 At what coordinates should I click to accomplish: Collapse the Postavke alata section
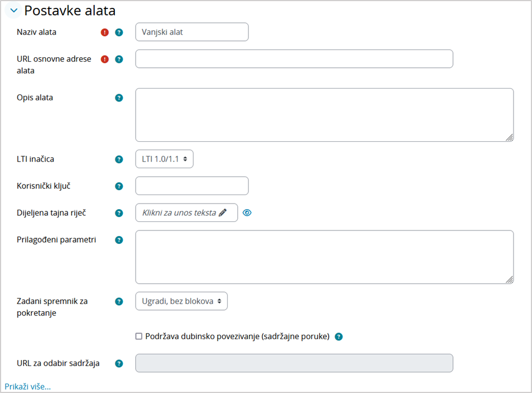12,10
